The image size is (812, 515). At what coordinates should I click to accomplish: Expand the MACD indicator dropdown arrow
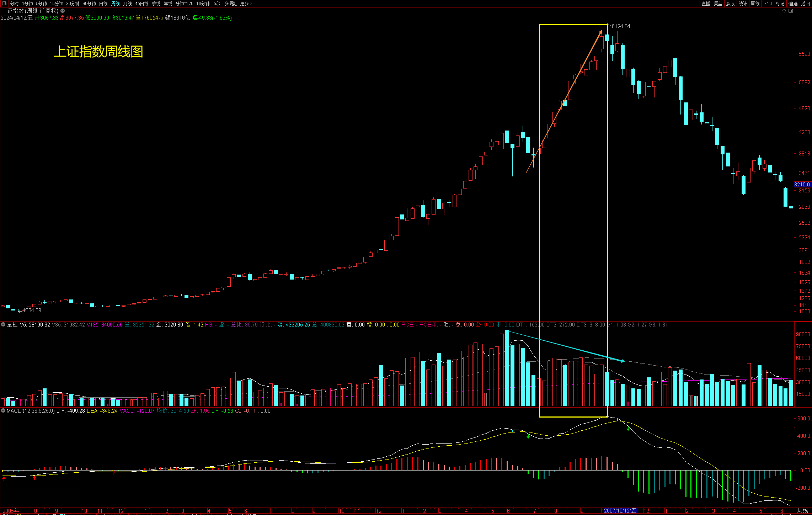tap(3, 410)
